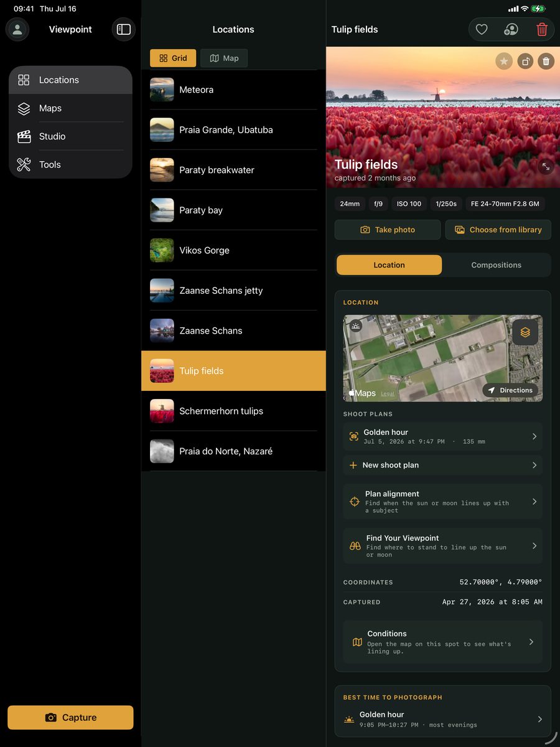Delete photo with round trash icon

[x=546, y=61]
